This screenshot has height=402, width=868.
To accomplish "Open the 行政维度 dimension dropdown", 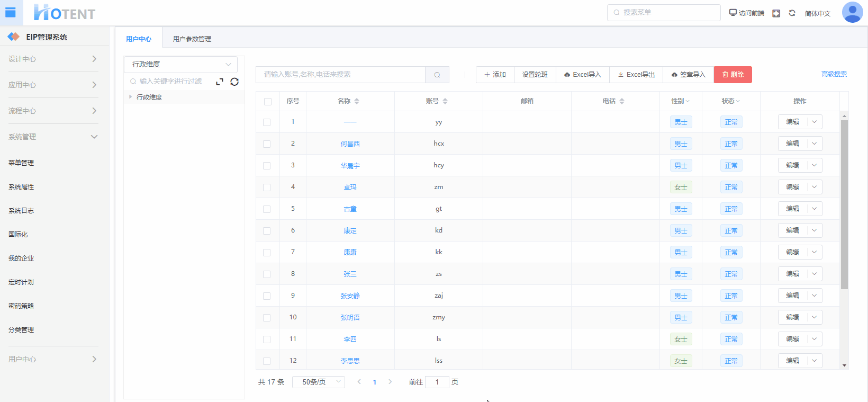I will point(180,64).
